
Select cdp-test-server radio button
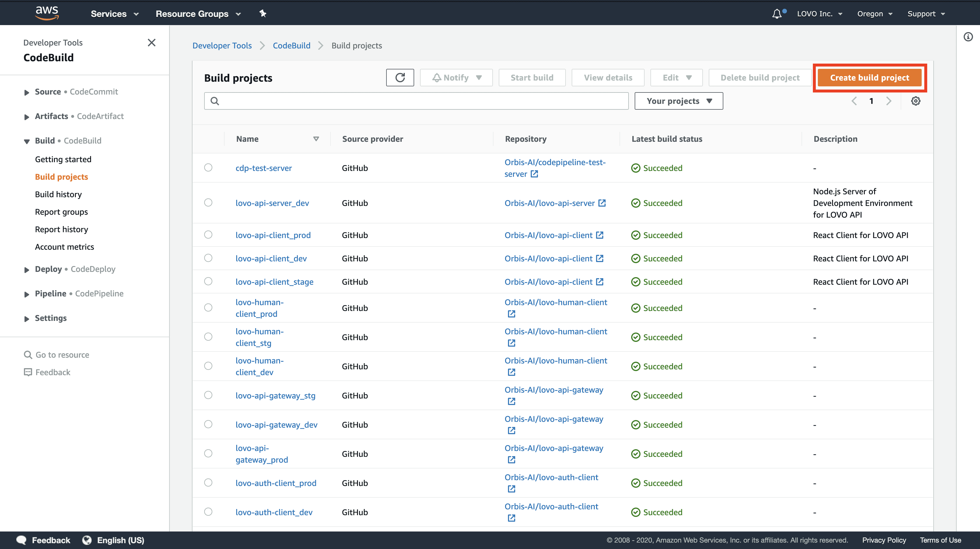208,167
